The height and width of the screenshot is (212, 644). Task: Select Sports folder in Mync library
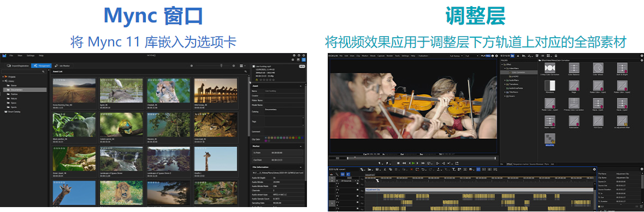coord(14,107)
